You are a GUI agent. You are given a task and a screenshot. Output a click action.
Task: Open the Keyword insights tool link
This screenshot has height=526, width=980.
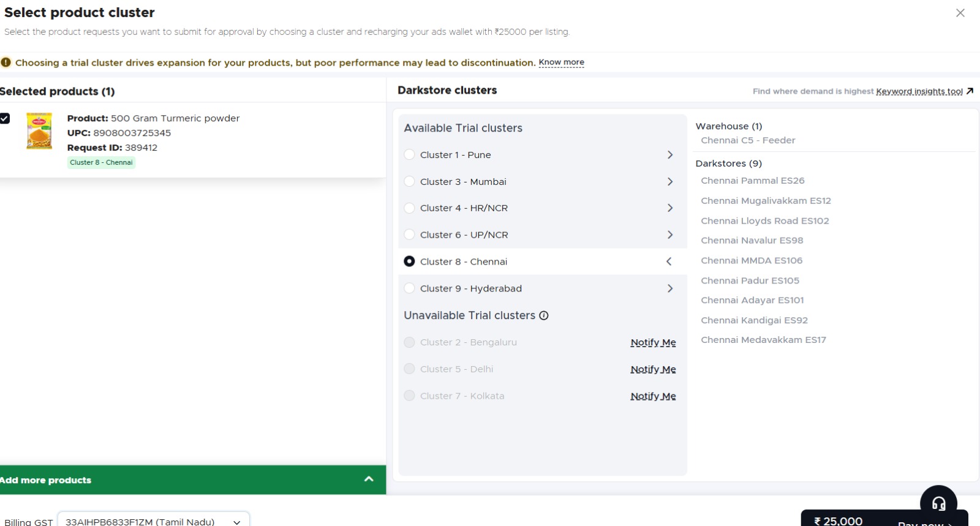(919, 91)
